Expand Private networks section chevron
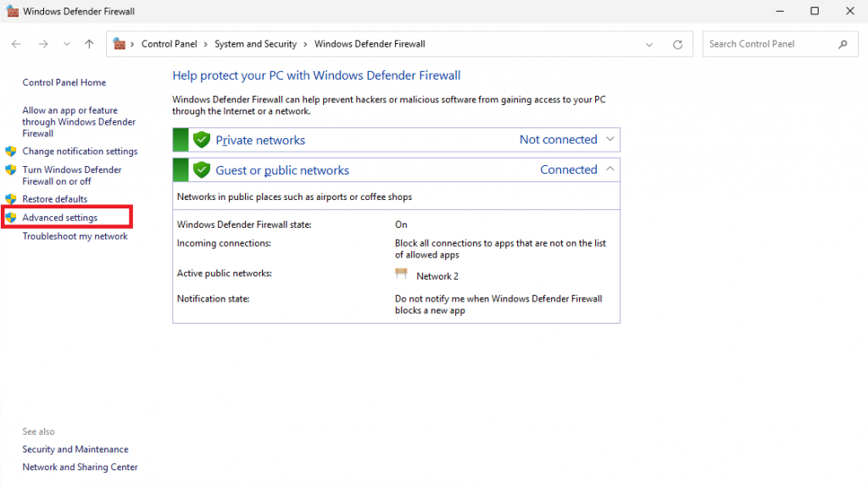Screen dimensions: 868x488 click(610, 140)
